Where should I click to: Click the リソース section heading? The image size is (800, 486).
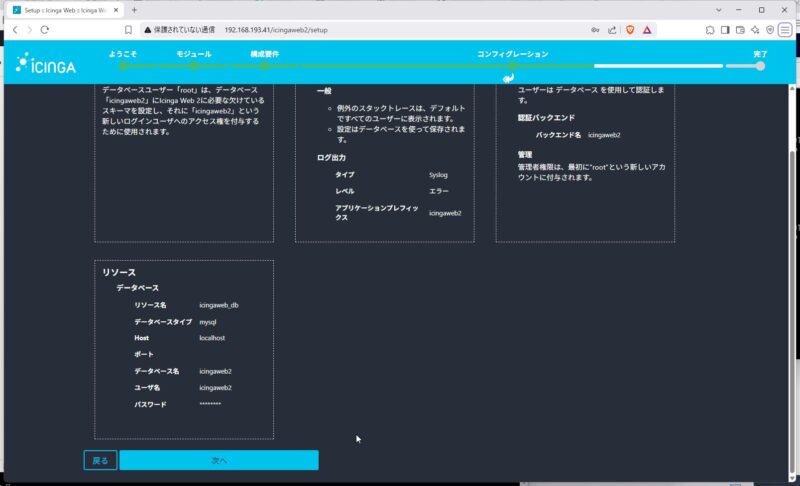(119, 272)
